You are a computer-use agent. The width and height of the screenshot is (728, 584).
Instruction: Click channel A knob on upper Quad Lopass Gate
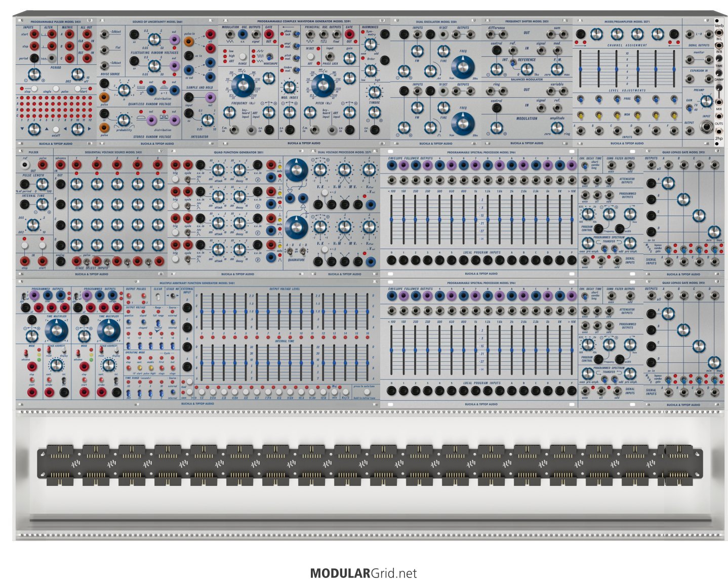(668, 183)
